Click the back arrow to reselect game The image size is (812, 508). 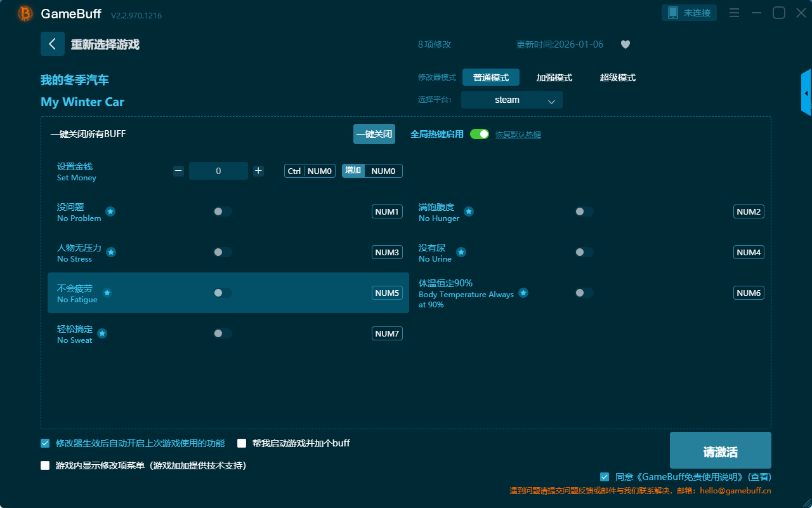click(x=53, y=44)
